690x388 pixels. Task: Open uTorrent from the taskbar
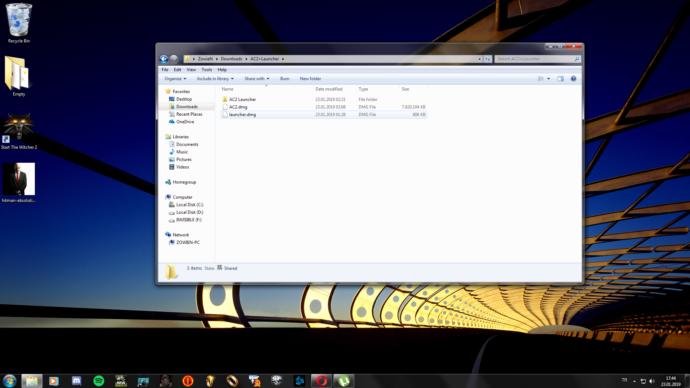[344, 381]
